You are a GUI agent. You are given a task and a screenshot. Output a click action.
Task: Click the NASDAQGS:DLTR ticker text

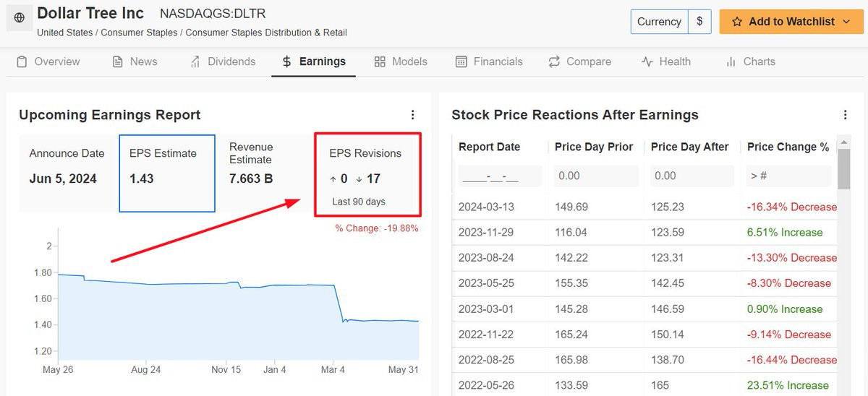tap(213, 14)
